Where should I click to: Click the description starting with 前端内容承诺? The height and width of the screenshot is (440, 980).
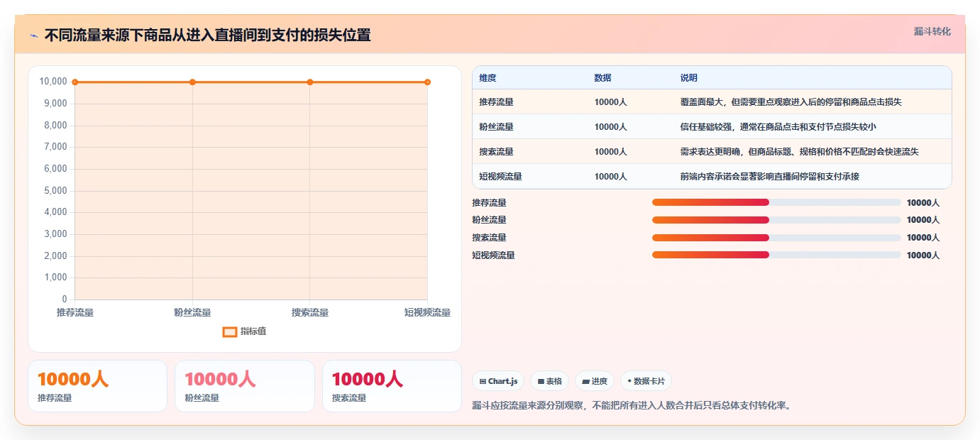pyautogui.click(x=769, y=177)
